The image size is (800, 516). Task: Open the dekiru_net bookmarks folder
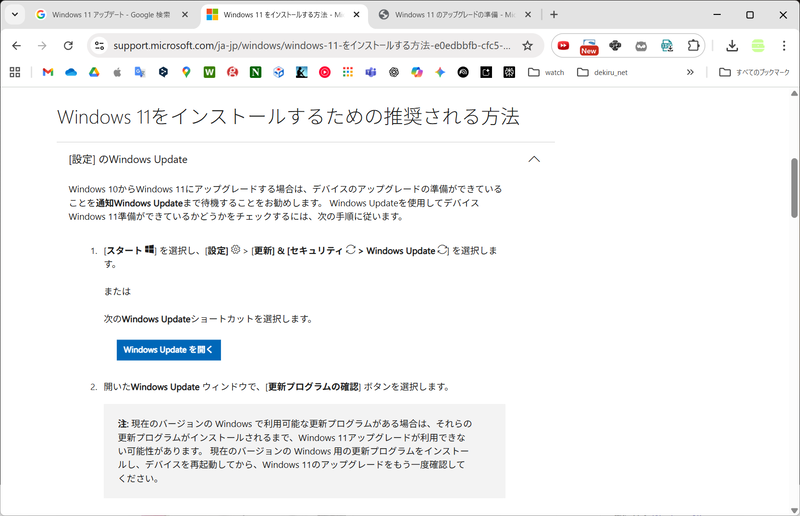tap(602, 72)
